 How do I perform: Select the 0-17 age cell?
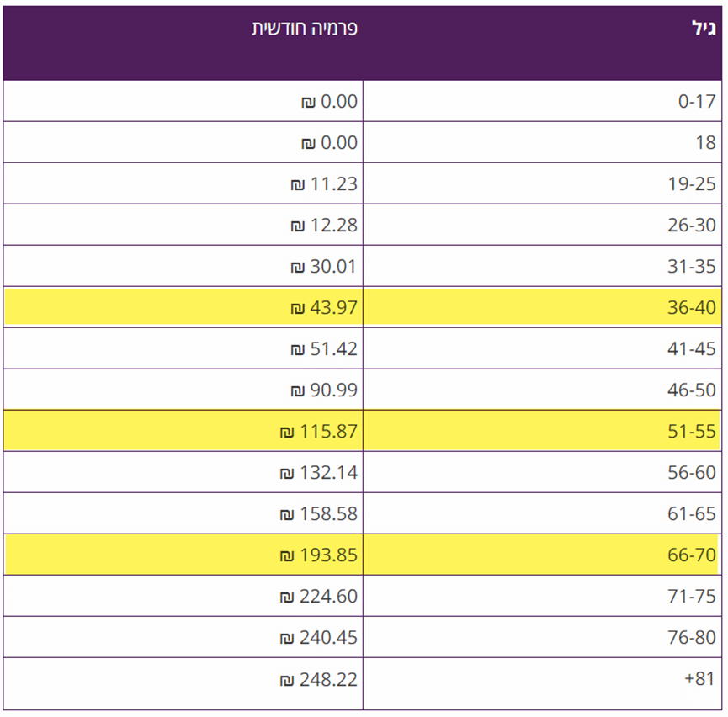(697, 102)
